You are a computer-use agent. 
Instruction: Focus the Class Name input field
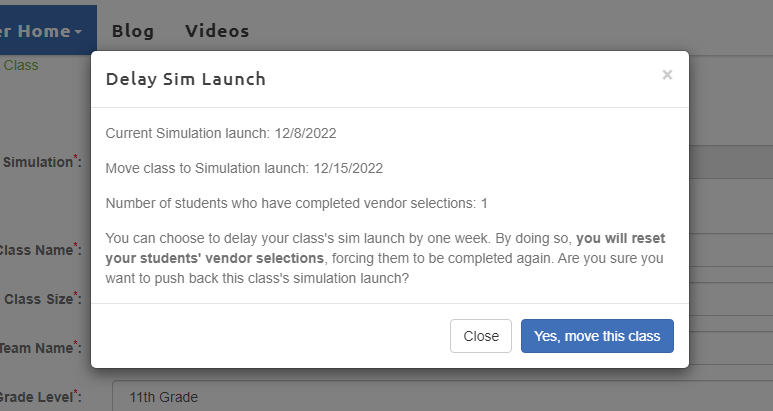coord(730,250)
